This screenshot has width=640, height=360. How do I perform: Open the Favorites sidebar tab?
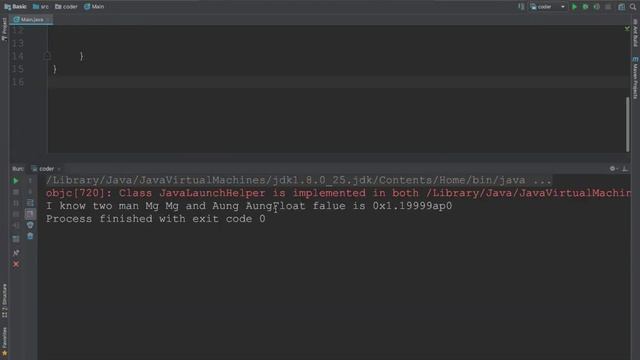point(4,341)
